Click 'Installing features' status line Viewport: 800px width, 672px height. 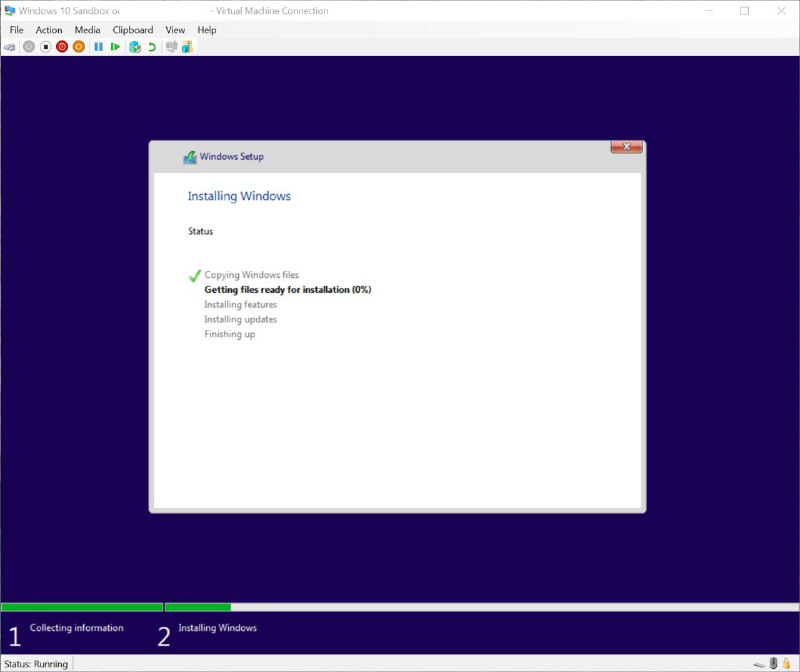coord(240,305)
